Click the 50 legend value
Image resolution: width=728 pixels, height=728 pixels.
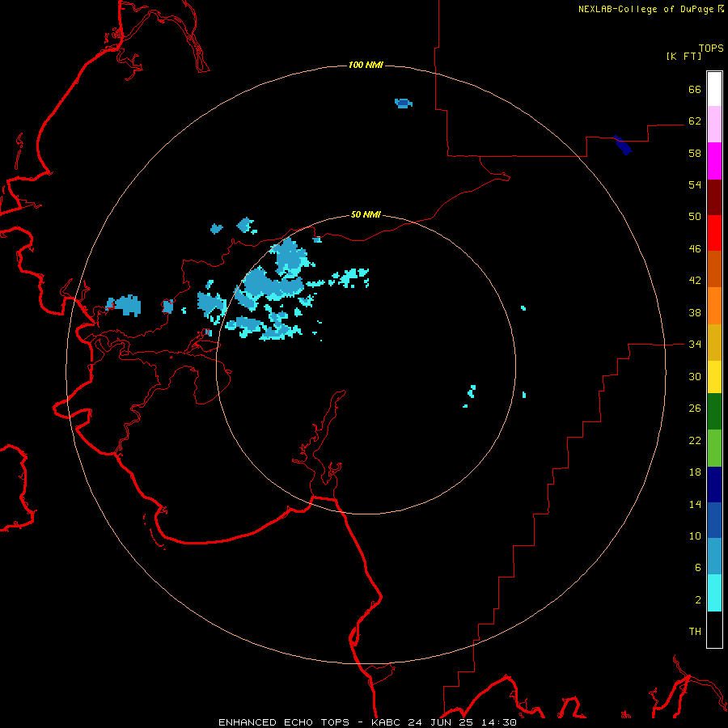coord(695,217)
